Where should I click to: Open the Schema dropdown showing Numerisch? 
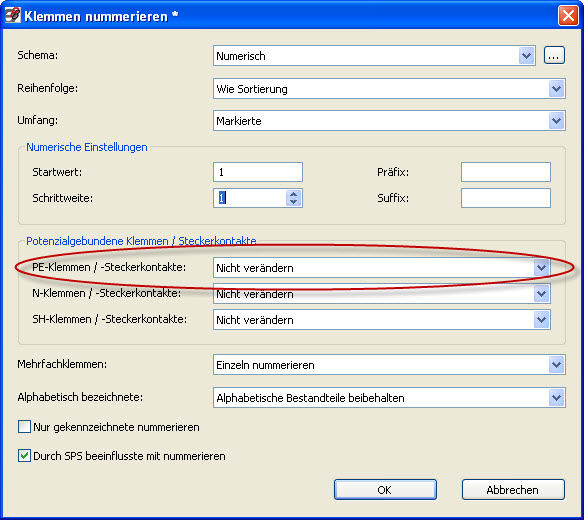pyautogui.click(x=374, y=56)
